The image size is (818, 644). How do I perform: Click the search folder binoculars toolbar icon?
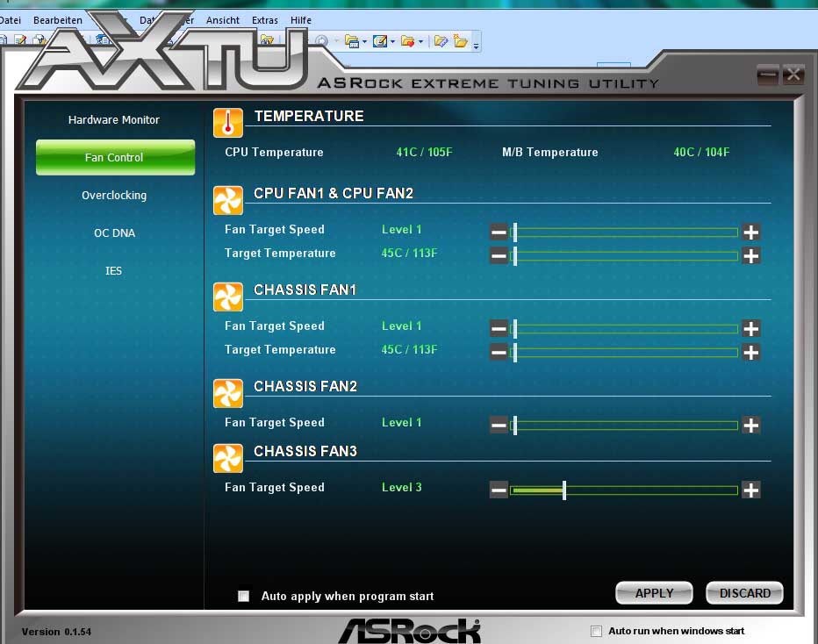tap(267, 40)
